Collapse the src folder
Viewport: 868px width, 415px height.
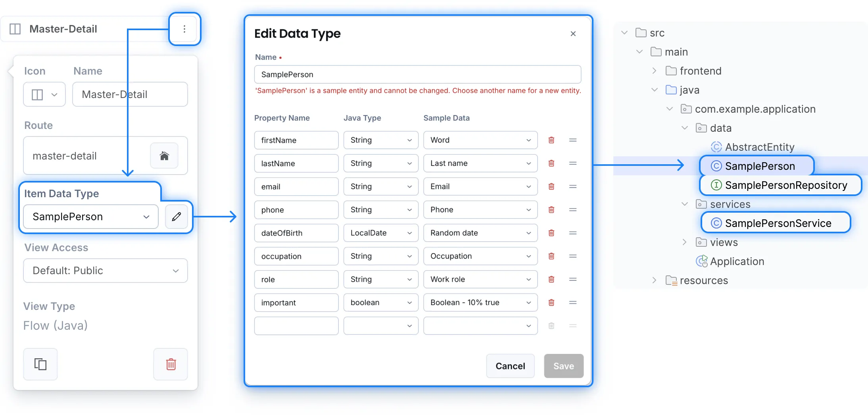coord(624,33)
